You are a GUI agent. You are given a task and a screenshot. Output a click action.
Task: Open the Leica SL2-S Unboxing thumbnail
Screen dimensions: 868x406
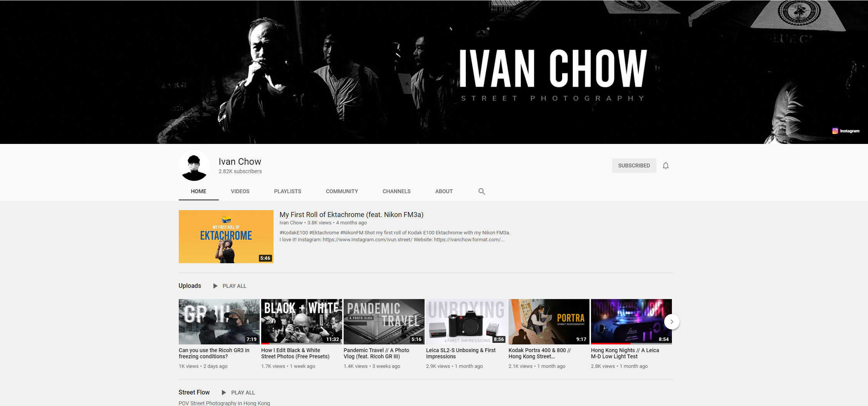(x=467, y=322)
